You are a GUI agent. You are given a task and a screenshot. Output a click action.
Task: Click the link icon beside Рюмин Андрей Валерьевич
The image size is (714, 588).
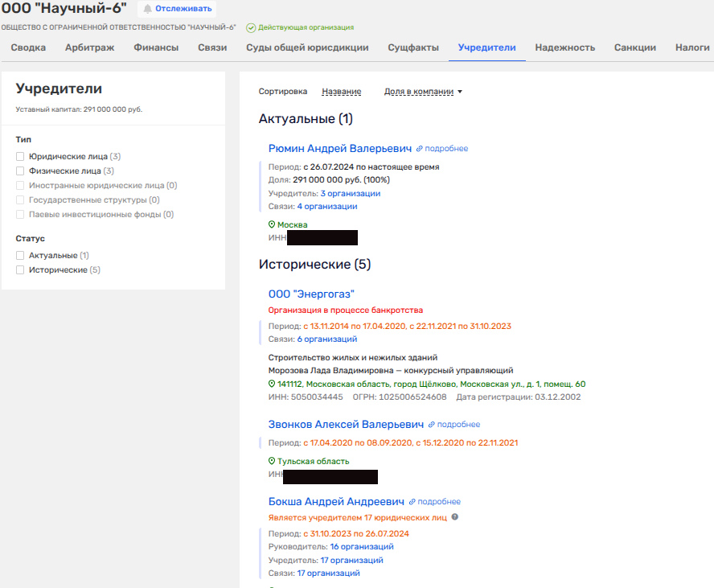click(x=419, y=149)
